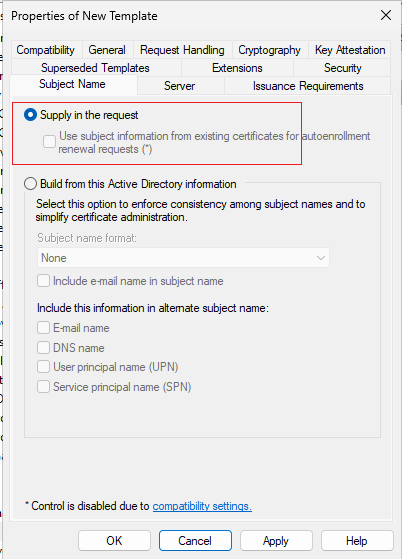Click the Apply button
Viewport: 402px width, 559px height.
(276, 541)
